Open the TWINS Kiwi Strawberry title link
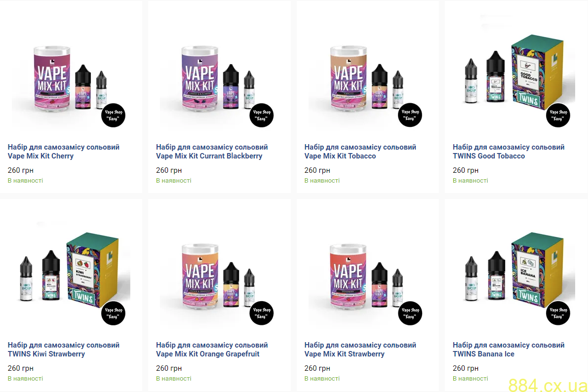 [x=64, y=350]
